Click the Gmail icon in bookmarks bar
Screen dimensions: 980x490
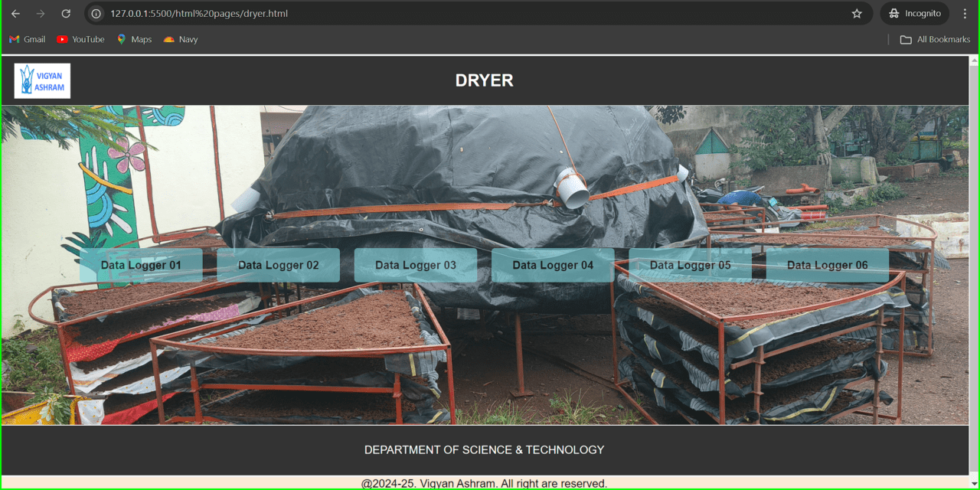click(13, 39)
